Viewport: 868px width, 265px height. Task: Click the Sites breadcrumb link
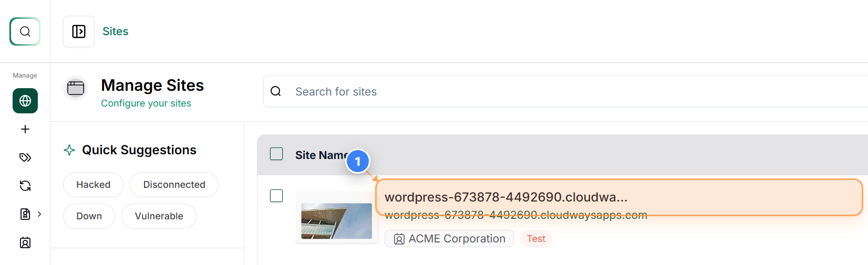(x=116, y=31)
